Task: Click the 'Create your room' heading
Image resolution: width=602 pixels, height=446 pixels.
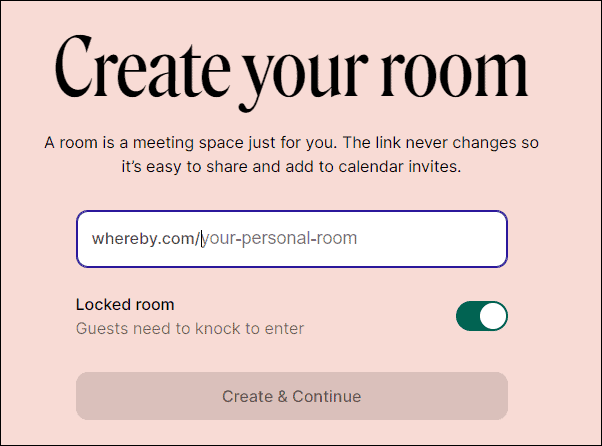Action: [292, 71]
